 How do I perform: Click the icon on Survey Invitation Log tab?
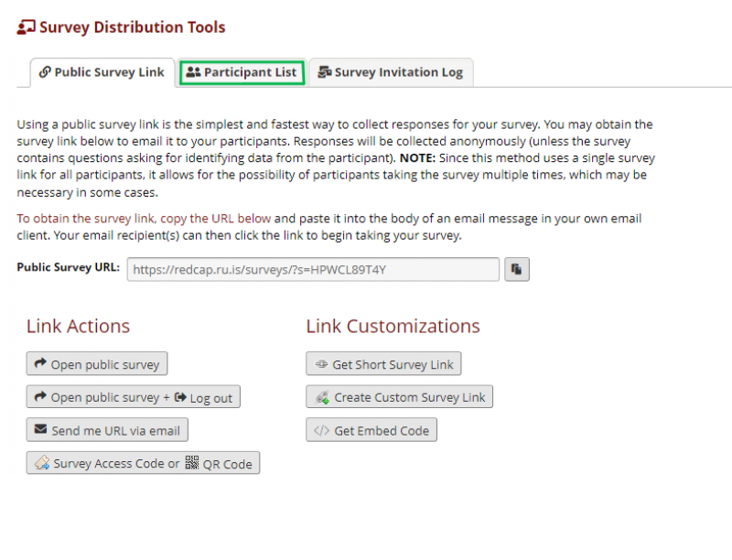pyautogui.click(x=325, y=72)
